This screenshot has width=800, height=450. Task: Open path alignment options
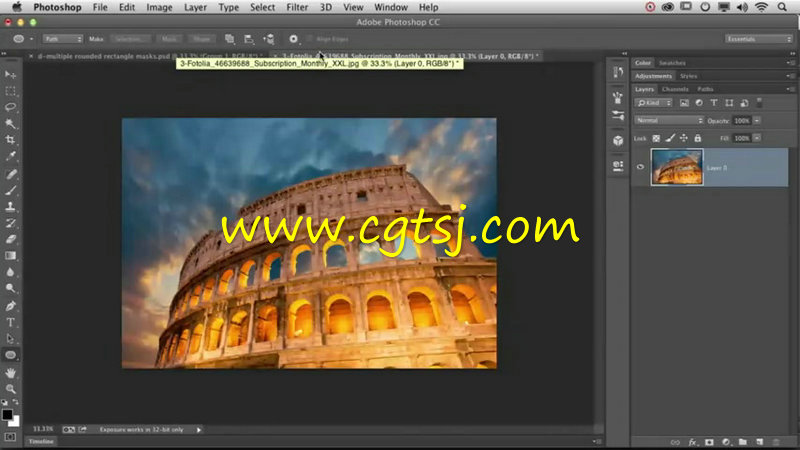pyautogui.click(x=249, y=39)
